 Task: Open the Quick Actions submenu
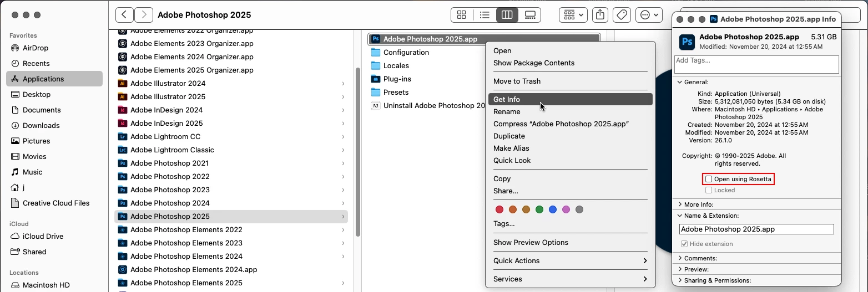coord(570,260)
